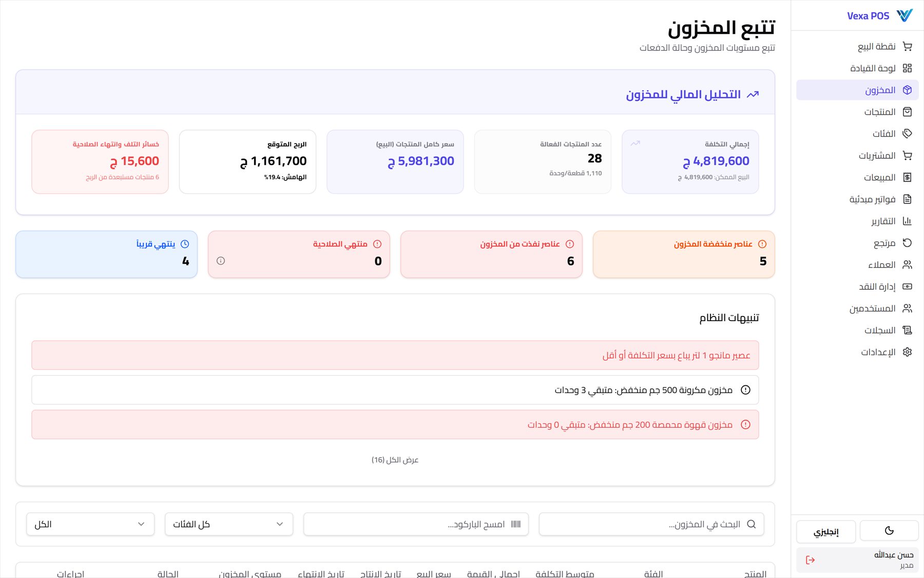Viewport: 924px width, 578px height.
Task: Go to المستخدمين in sidebar menu
Action: [x=857, y=308]
